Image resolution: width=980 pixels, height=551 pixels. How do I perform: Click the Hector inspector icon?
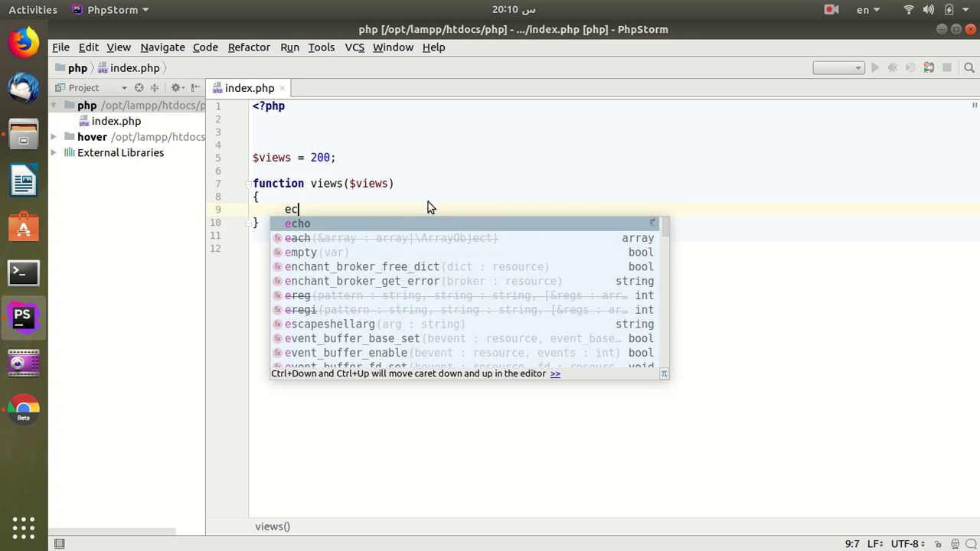click(x=955, y=544)
